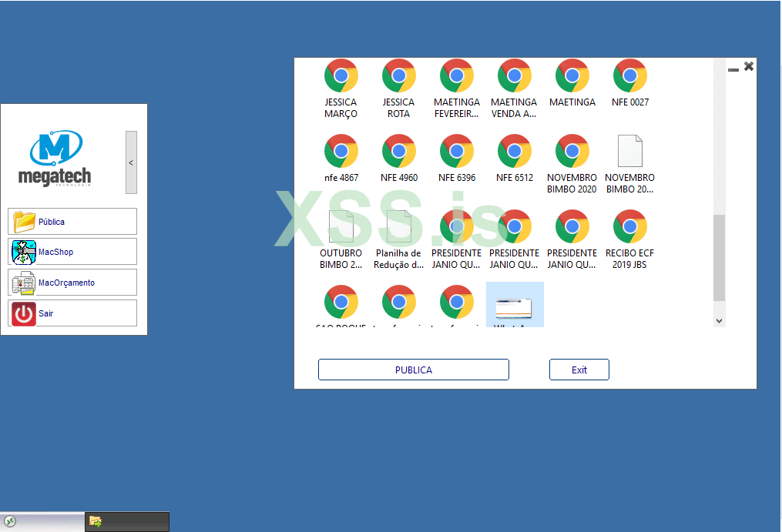Select the SAO ROQUE Chrome file icon

341,302
